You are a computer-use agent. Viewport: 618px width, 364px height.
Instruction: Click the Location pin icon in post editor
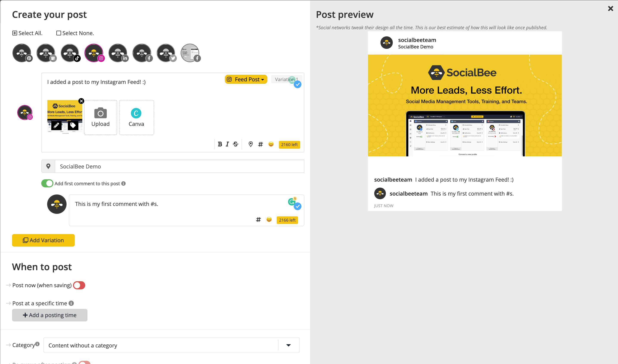point(251,144)
